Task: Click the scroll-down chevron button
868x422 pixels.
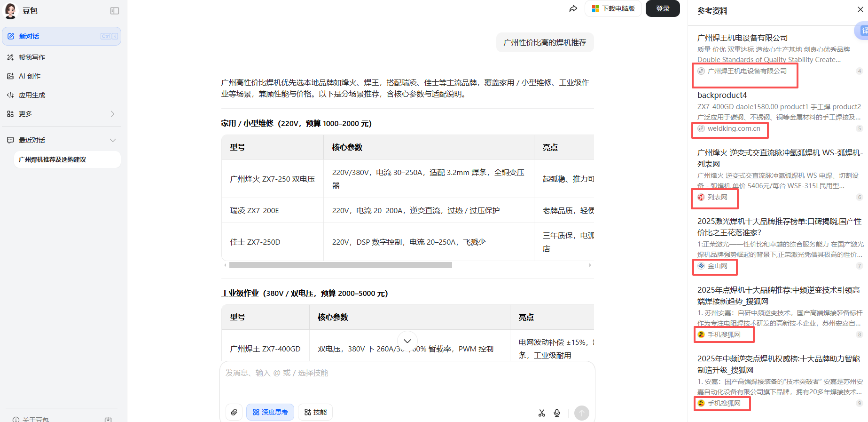Action: point(407,341)
